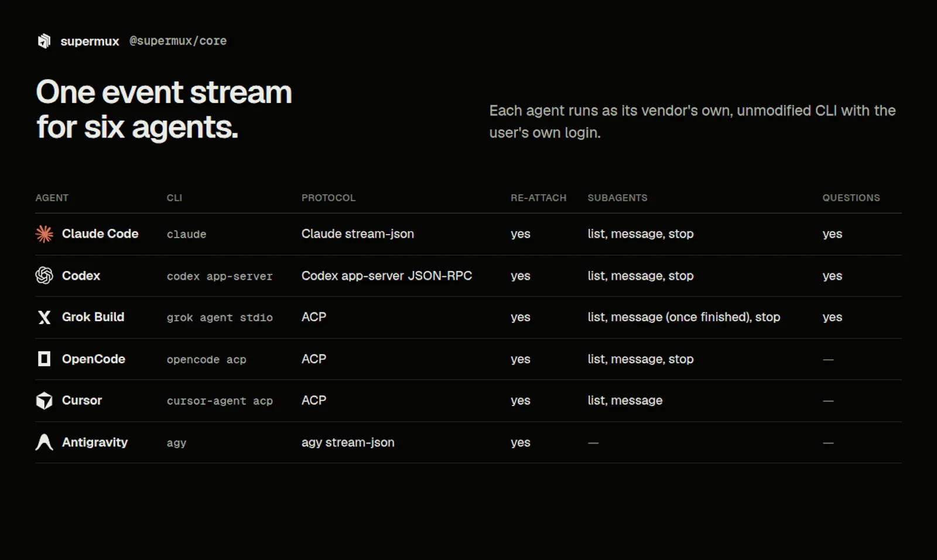Click the Cursor cube icon
This screenshot has height=560, width=937.
click(x=44, y=401)
